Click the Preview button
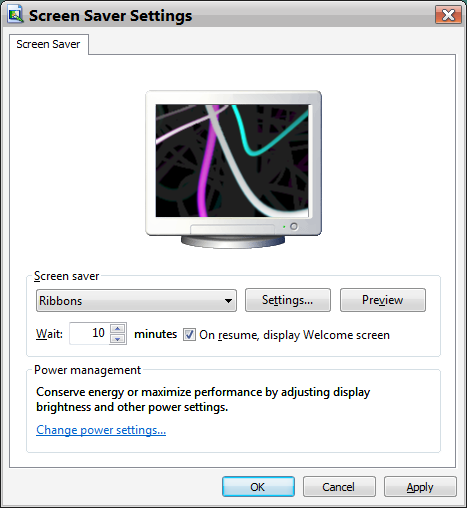The image size is (467, 508). [x=383, y=300]
